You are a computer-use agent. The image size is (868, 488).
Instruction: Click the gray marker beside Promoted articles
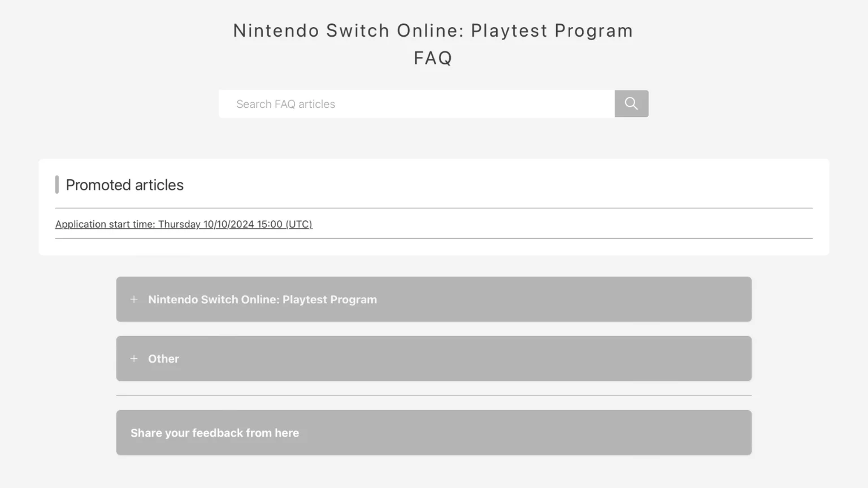[57, 185]
